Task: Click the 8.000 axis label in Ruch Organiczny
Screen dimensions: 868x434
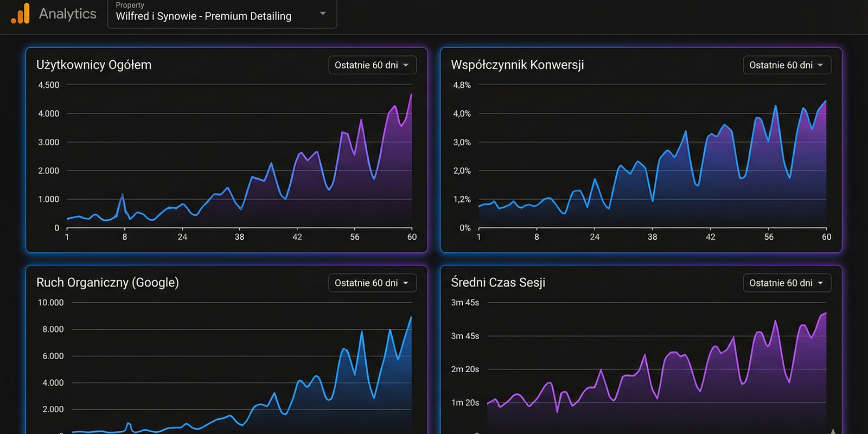Action: [x=53, y=329]
